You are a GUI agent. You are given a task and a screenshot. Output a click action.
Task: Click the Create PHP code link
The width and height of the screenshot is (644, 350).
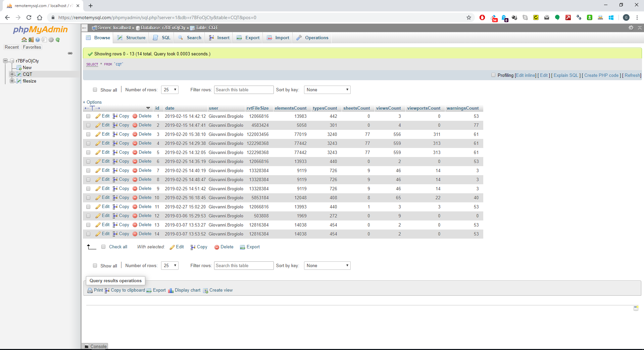point(601,75)
